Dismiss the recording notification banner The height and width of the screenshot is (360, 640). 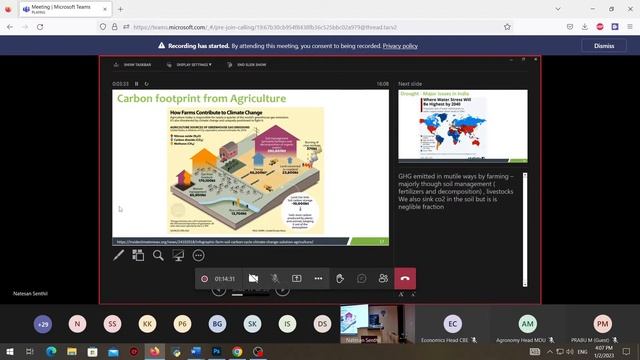pyautogui.click(x=604, y=46)
